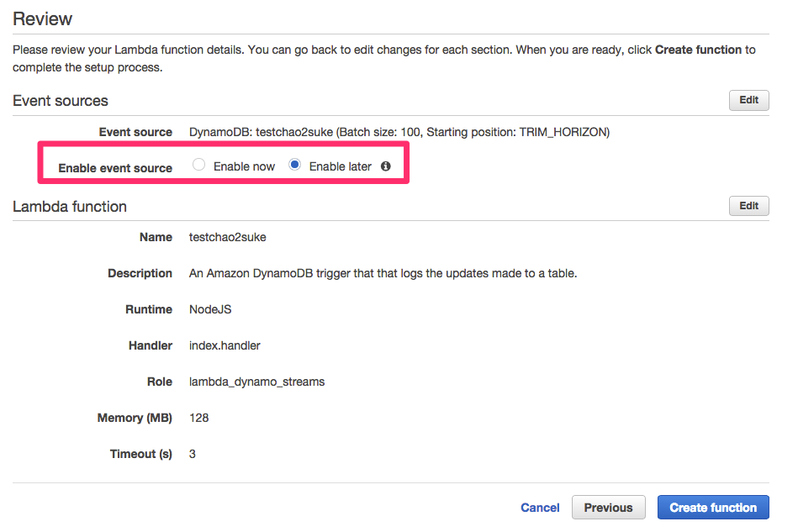Screen dimensions: 798x532
Task: Click Edit for the Event sources section
Action: pyautogui.click(x=748, y=100)
